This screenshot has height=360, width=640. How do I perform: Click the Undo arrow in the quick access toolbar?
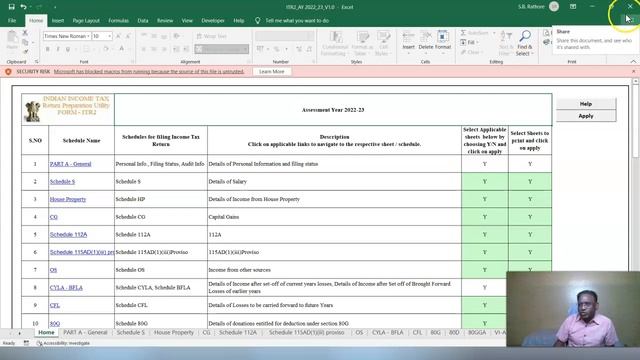pos(23,7)
